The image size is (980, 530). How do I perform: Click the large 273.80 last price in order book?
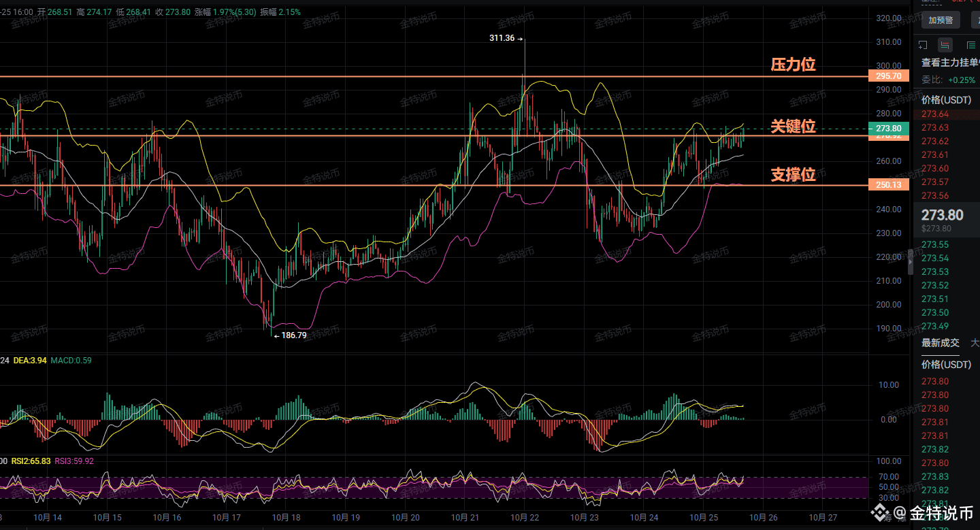point(942,215)
